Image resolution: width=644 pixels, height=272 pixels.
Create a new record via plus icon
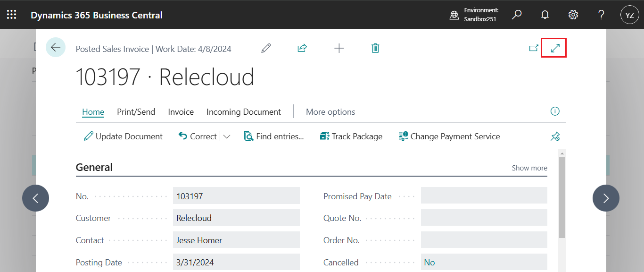coord(339,48)
